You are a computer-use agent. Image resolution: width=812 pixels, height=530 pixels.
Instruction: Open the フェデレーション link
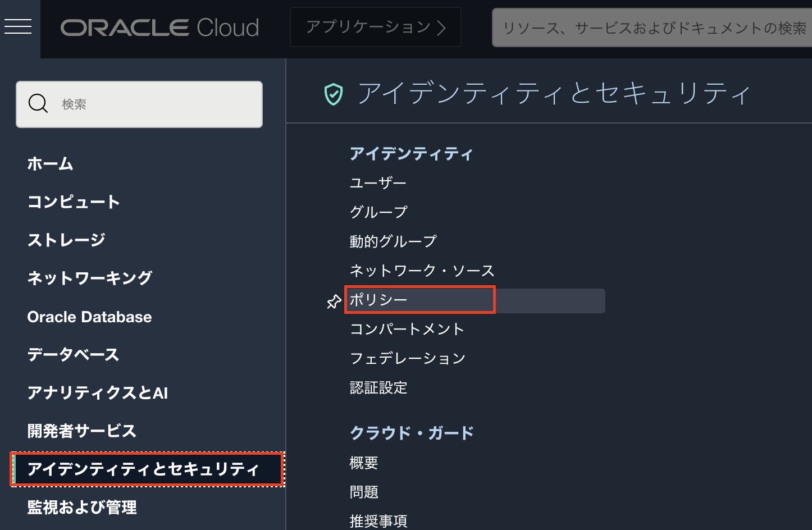(x=408, y=358)
